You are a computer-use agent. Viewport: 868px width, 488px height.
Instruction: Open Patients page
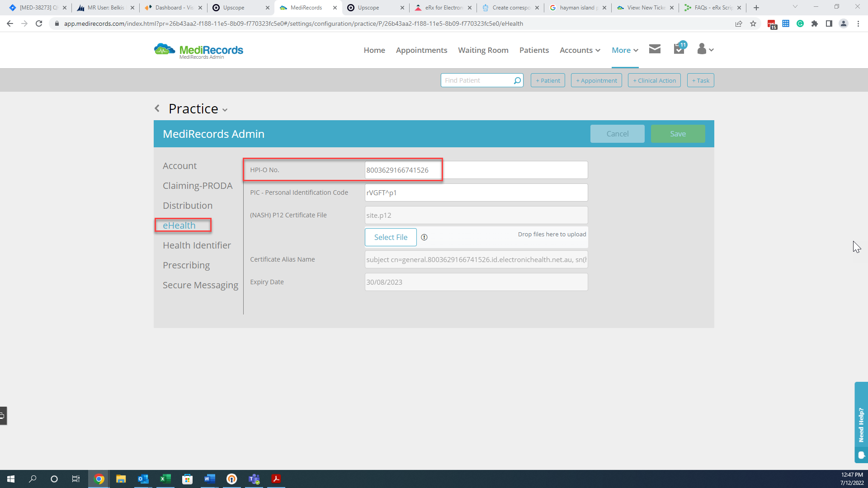pyautogui.click(x=534, y=50)
